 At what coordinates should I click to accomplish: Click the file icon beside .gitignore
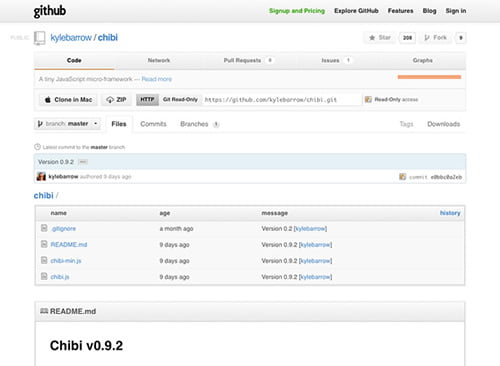pyautogui.click(x=44, y=228)
